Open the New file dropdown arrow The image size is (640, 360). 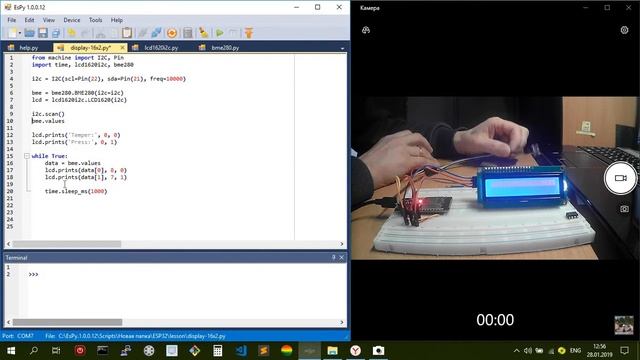(20, 33)
